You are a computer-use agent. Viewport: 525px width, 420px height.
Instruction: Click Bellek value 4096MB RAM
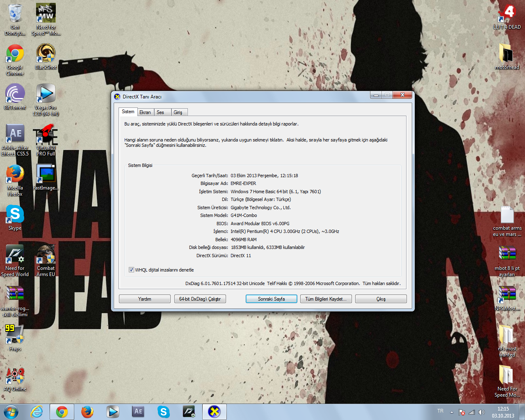coord(244,240)
